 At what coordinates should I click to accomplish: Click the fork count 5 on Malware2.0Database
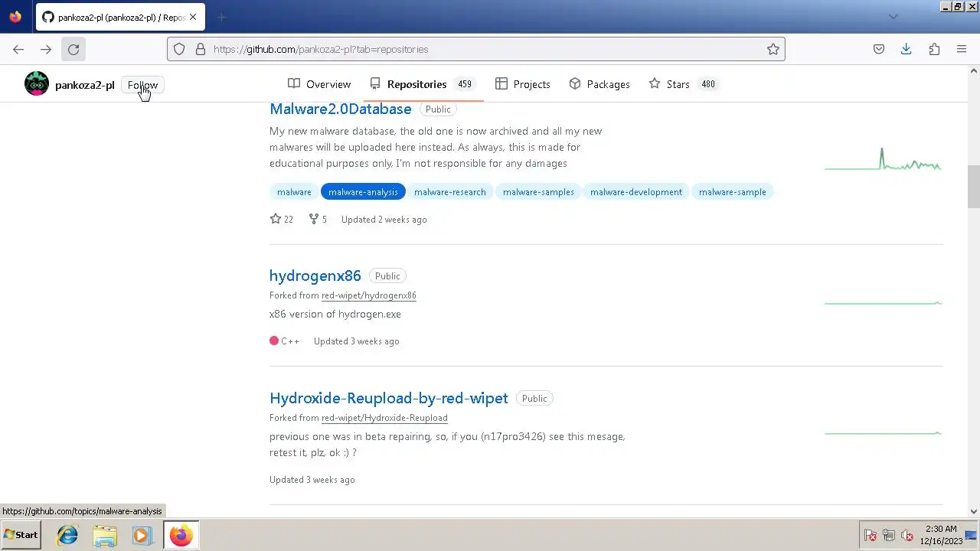pyautogui.click(x=318, y=219)
